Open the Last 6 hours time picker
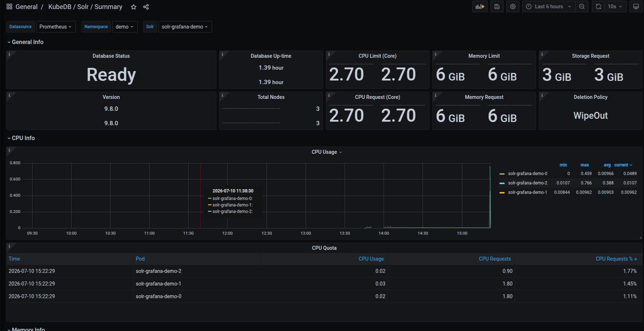This screenshot has height=331, width=644. click(548, 6)
